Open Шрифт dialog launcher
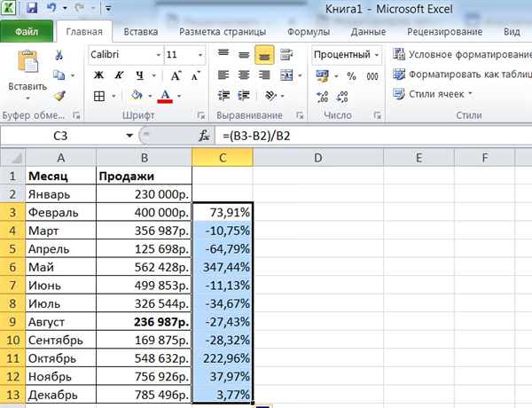Image resolution: width=532 pixels, height=408 pixels. click(x=201, y=115)
